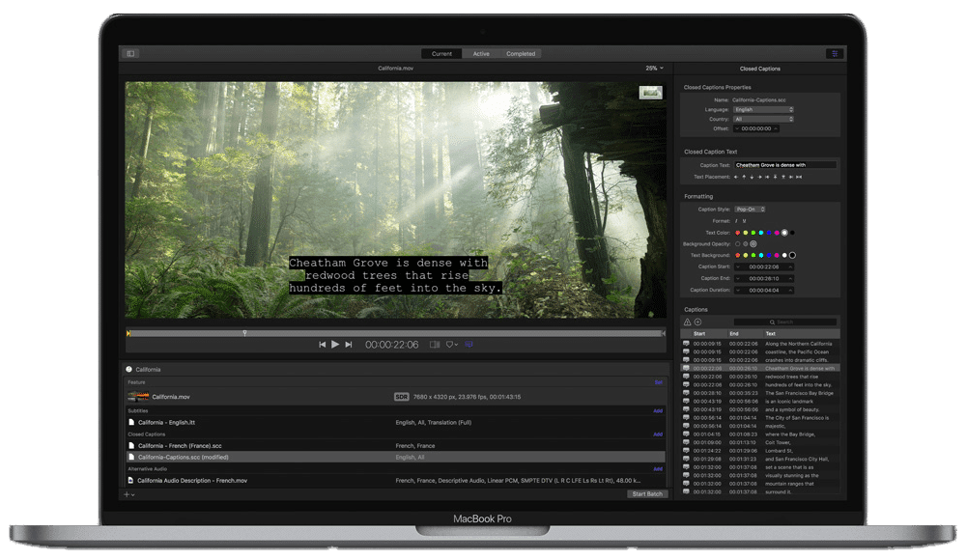
Task: Toggle the split comparison view icon
Action: click(435, 345)
